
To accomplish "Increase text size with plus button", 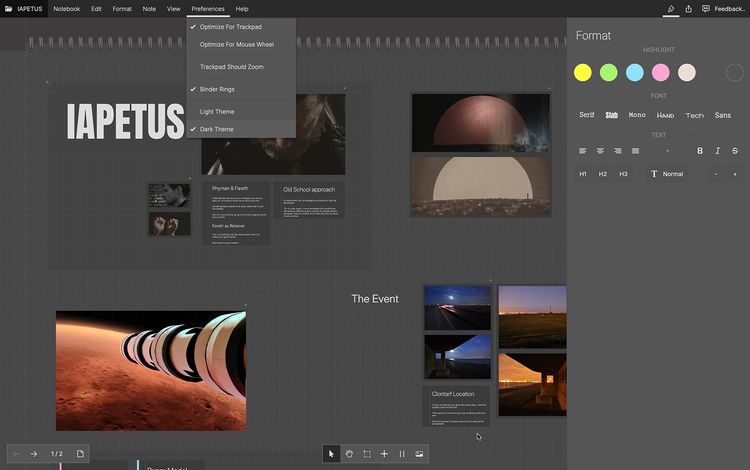I will (735, 174).
